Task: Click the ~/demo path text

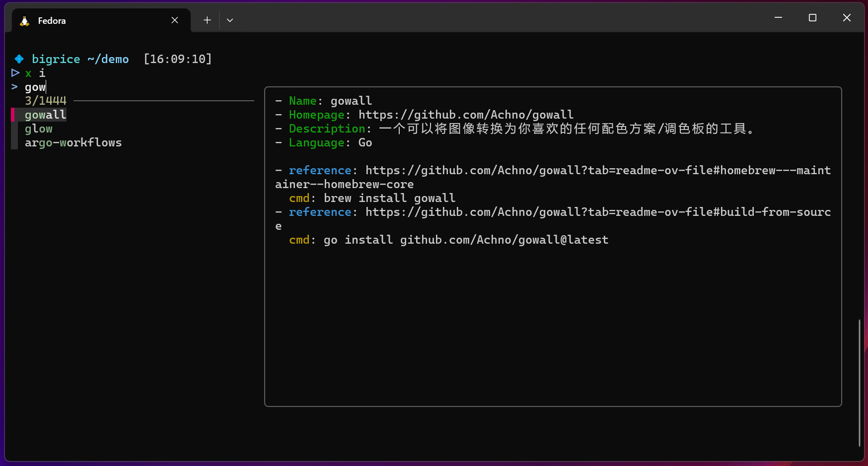Action: pos(108,59)
